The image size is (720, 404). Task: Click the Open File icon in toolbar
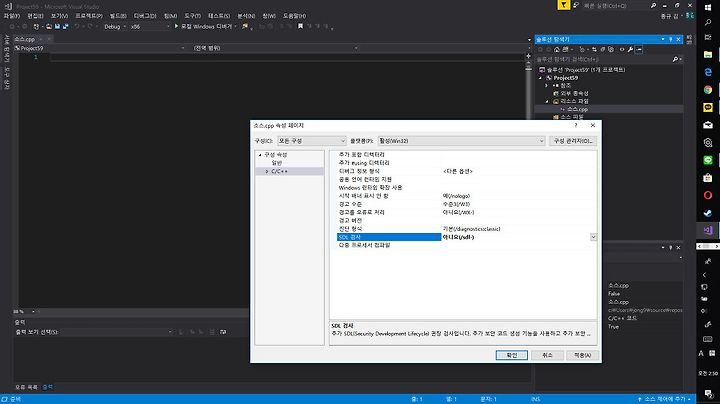(x=49, y=27)
